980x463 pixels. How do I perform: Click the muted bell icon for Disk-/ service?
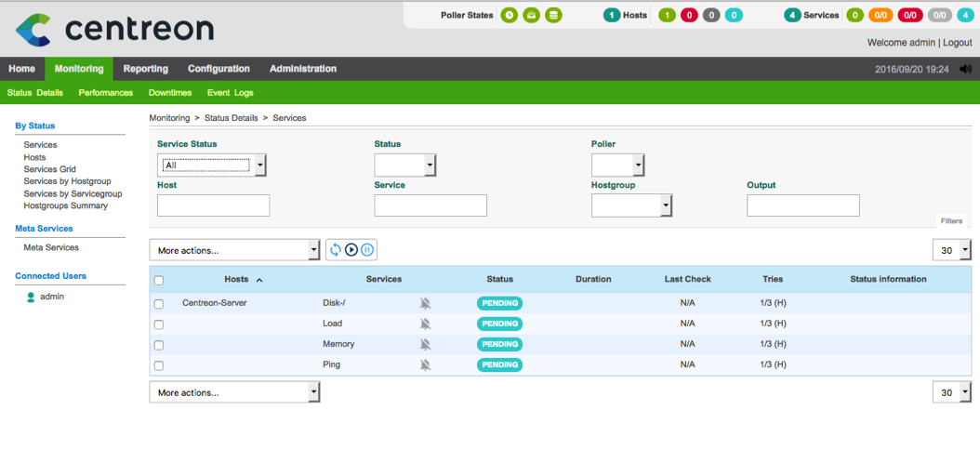(x=425, y=303)
